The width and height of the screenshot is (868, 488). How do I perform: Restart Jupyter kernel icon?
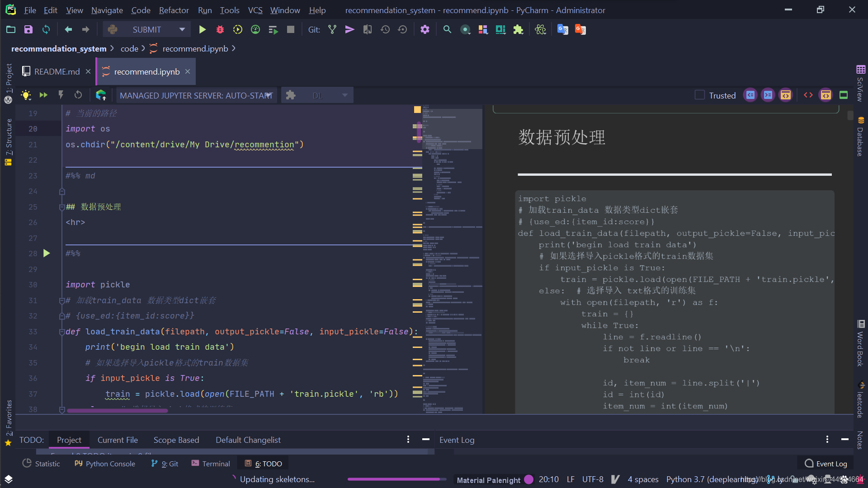click(x=78, y=95)
